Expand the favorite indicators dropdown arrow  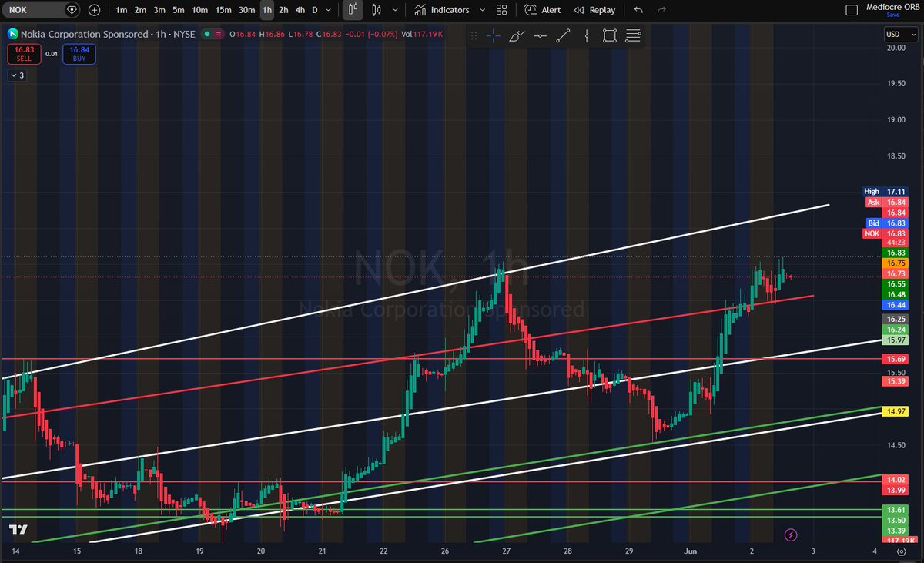coord(482,10)
